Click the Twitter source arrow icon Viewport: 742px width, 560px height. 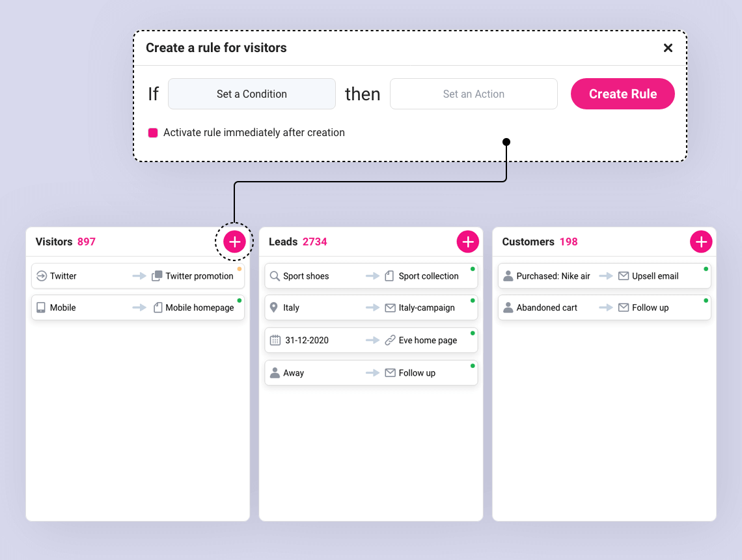coord(42,276)
